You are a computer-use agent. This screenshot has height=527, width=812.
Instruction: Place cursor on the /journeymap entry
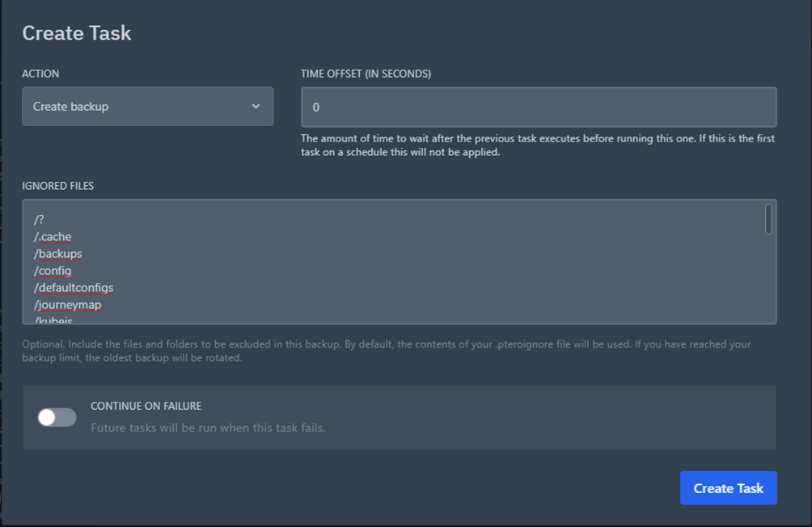coord(68,305)
